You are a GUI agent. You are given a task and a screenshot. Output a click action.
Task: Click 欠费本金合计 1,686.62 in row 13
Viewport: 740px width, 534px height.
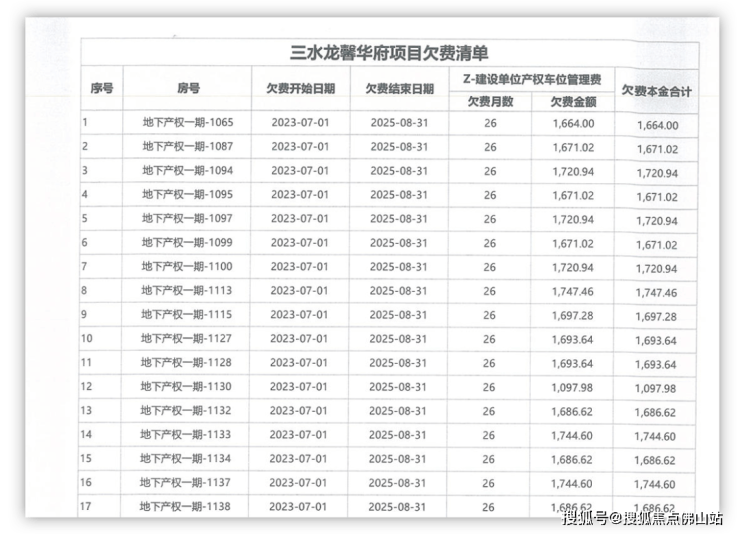click(656, 413)
